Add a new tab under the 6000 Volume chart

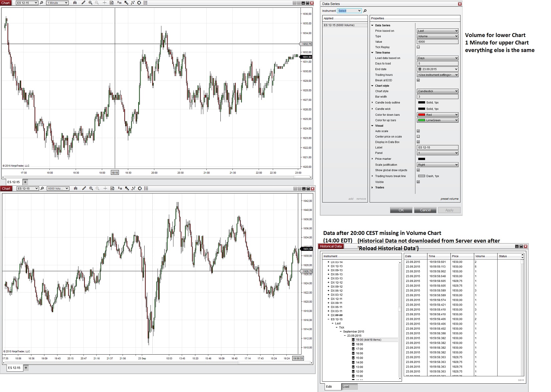26,368
